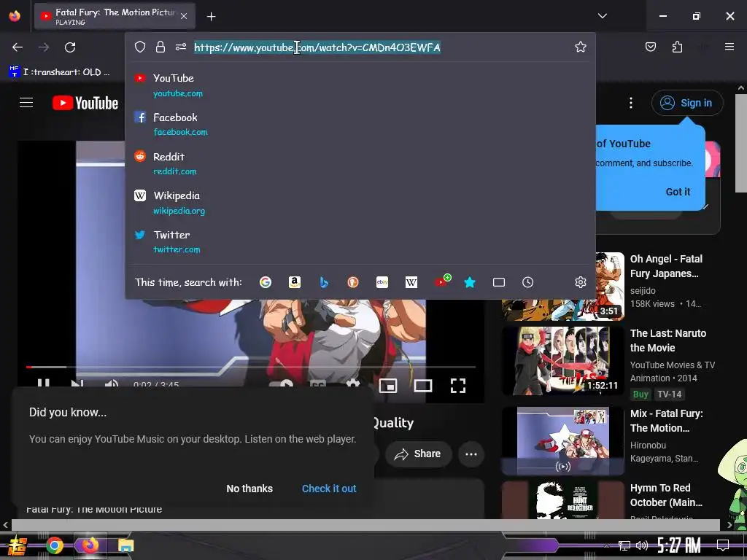The width and height of the screenshot is (747, 560).
Task: Add YouTube as a search engine
Action: point(442,281)
